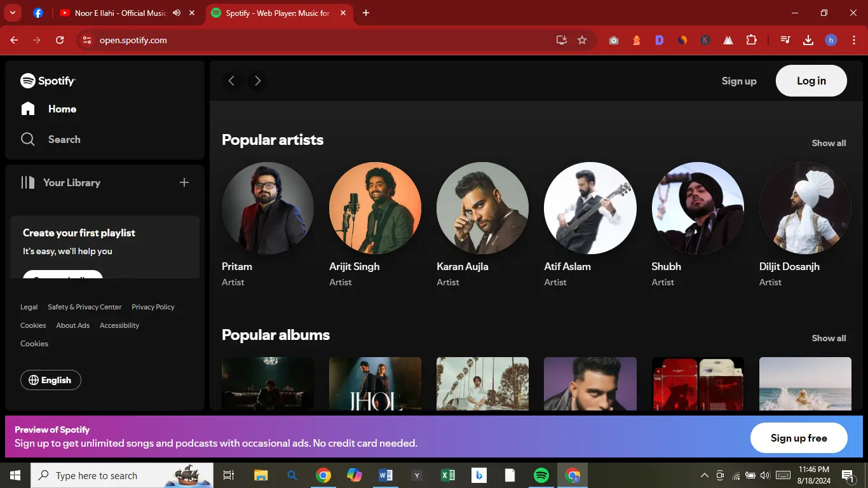868x488 pixels.
Task: Click the Windows Start button
Action: pyautogui.click(x=15, y=475)
